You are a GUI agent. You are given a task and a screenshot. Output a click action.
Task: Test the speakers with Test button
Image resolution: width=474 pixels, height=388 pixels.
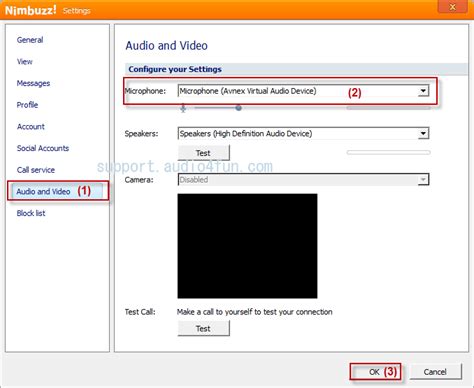[203, 153]
